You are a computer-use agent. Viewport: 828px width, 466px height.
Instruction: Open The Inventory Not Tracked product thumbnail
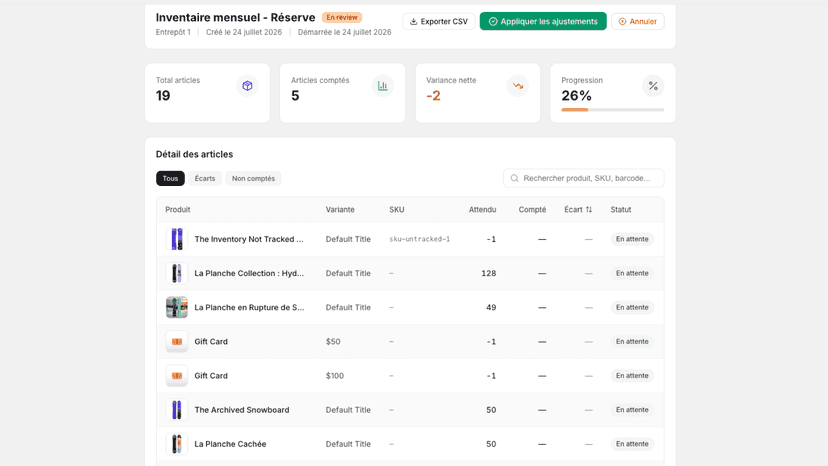click(177, 239)
